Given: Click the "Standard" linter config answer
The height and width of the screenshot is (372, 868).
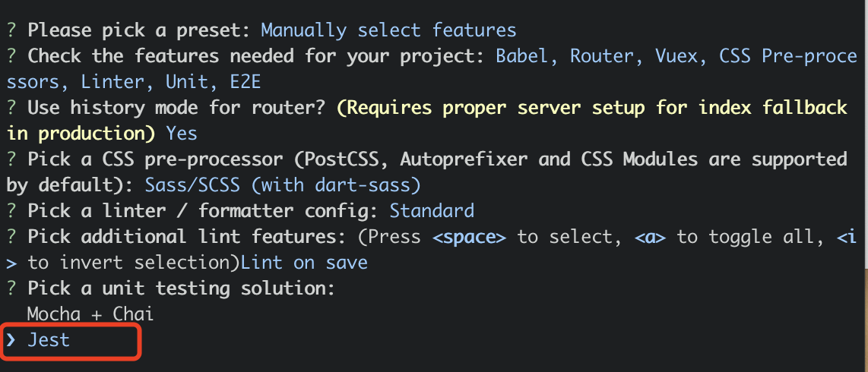Looking at the screenshot, I should point(432,210).
